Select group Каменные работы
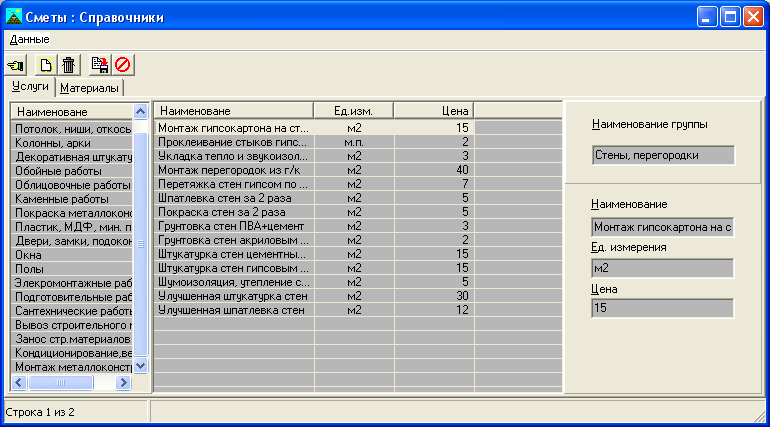The width and height of the screenshot is (770, 427). (72, 199)
